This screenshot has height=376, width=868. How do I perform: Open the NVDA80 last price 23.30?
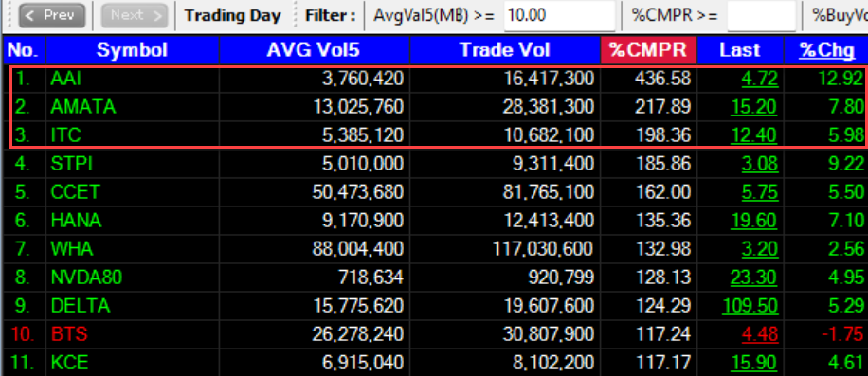(x=754, y=277)
